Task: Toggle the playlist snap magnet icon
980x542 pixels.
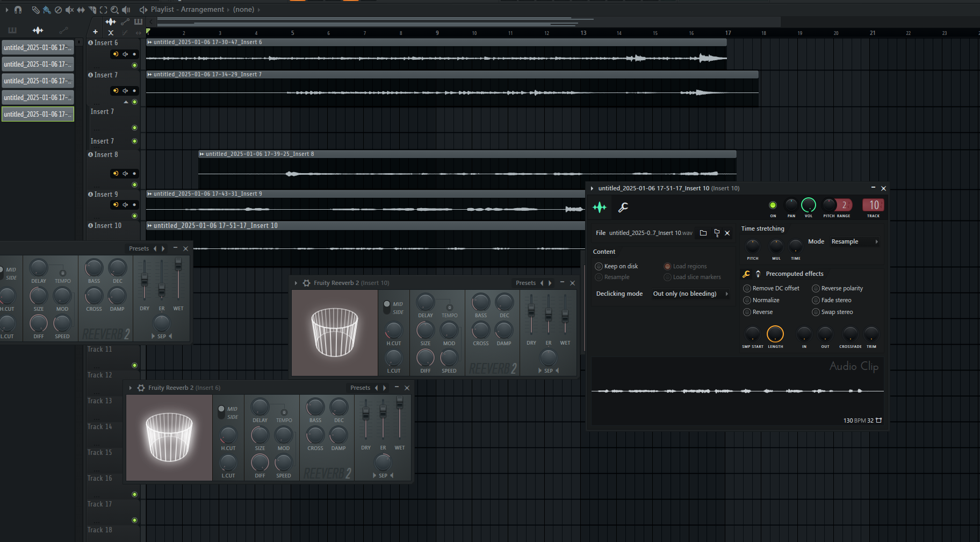Action: pyautogui.click(x=18, y=10)
